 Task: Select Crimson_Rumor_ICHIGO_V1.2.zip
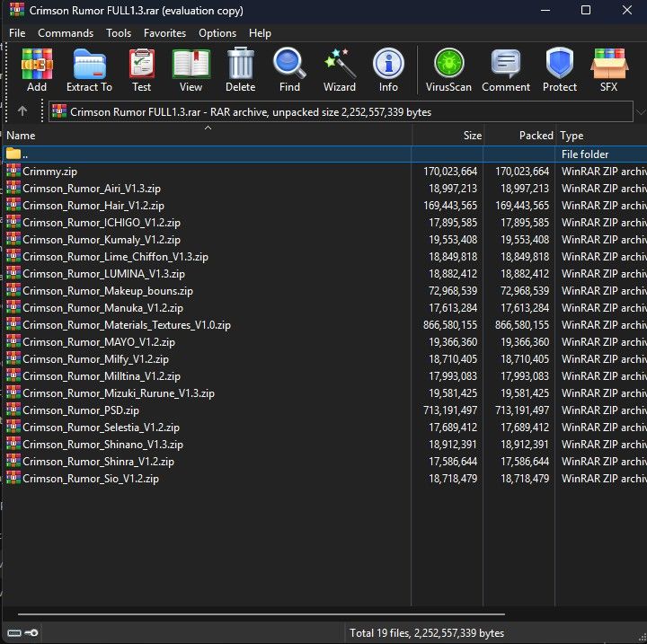click(102, 223)
